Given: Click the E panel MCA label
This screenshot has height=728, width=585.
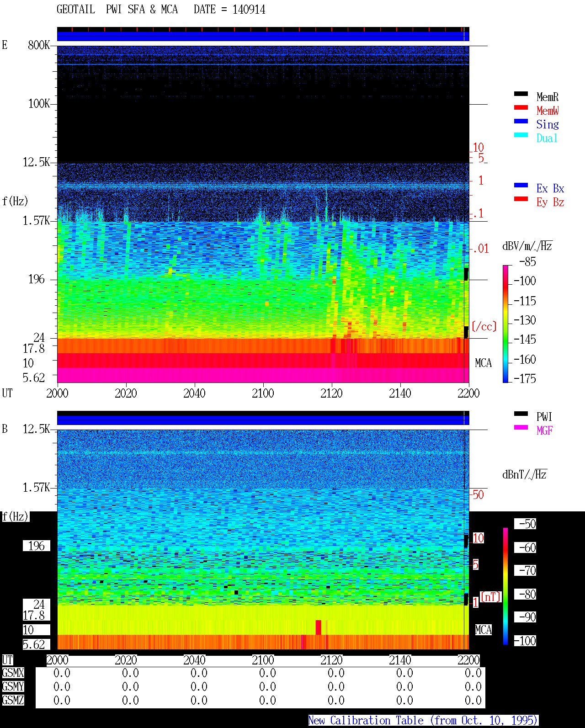Looking at the screenshot, I should [483, 363].
